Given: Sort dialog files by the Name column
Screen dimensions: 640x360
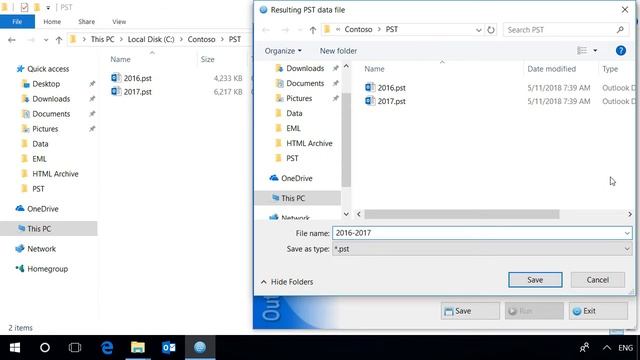Looking at the screenshot, I should 374,69.
